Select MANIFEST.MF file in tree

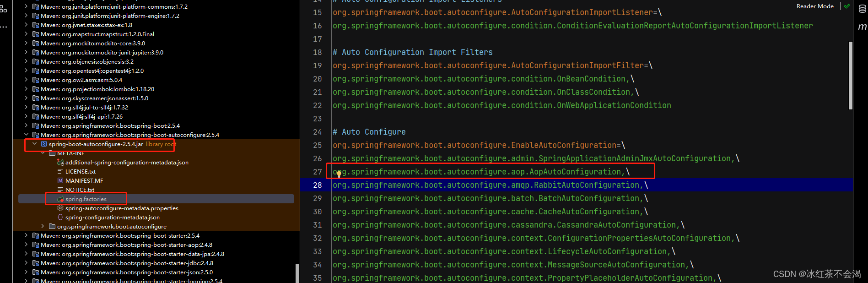click(84, 181)
